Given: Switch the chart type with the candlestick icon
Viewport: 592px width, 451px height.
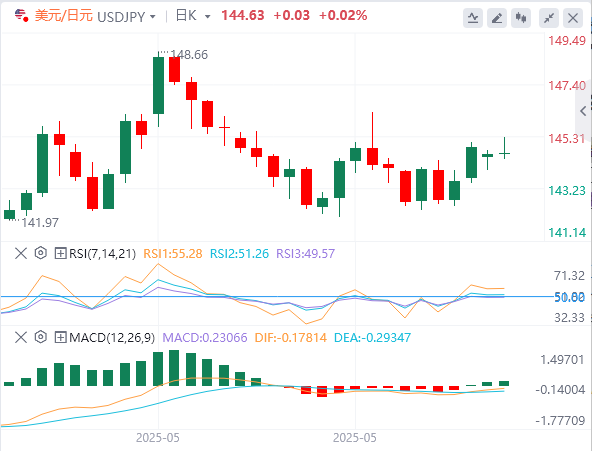Looking at the screenshot, I should [521, 18].
